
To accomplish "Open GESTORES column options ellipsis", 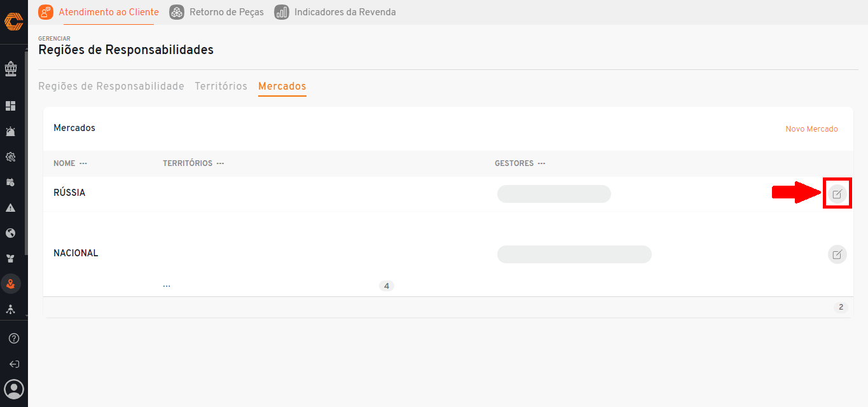I will tap(541, 163).
